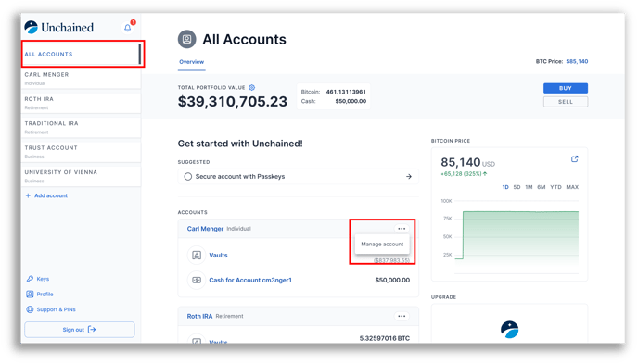Image resolution: width=638 pixels, height=364 pixels.
Task: Click total portfolio value $39,310,705.23
Action: (x=233, y=102)
